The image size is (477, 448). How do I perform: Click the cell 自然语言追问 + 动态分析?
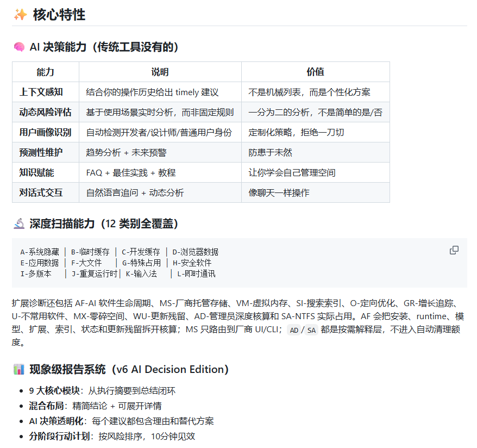pyautogui.click(x=160, y=192)
